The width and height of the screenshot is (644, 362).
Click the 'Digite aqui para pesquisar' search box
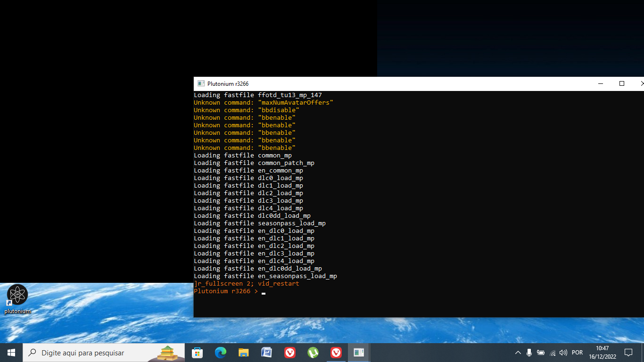104,353
